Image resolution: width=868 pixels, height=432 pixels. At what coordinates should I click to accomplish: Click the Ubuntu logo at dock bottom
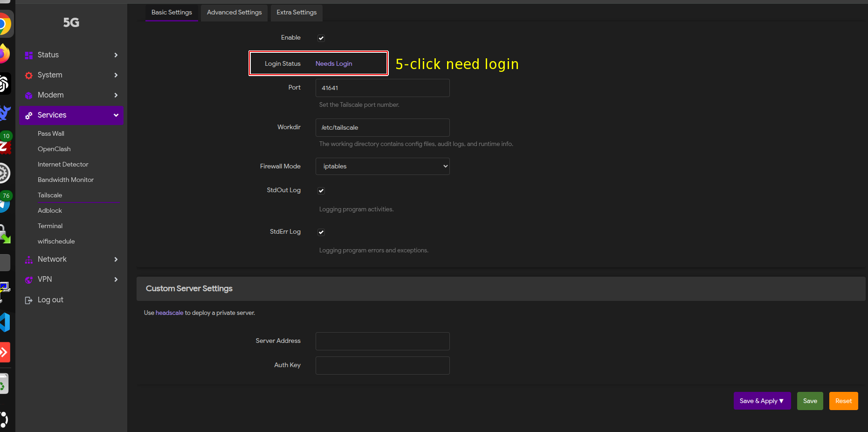pyautogui.click(x=4, y=419)
